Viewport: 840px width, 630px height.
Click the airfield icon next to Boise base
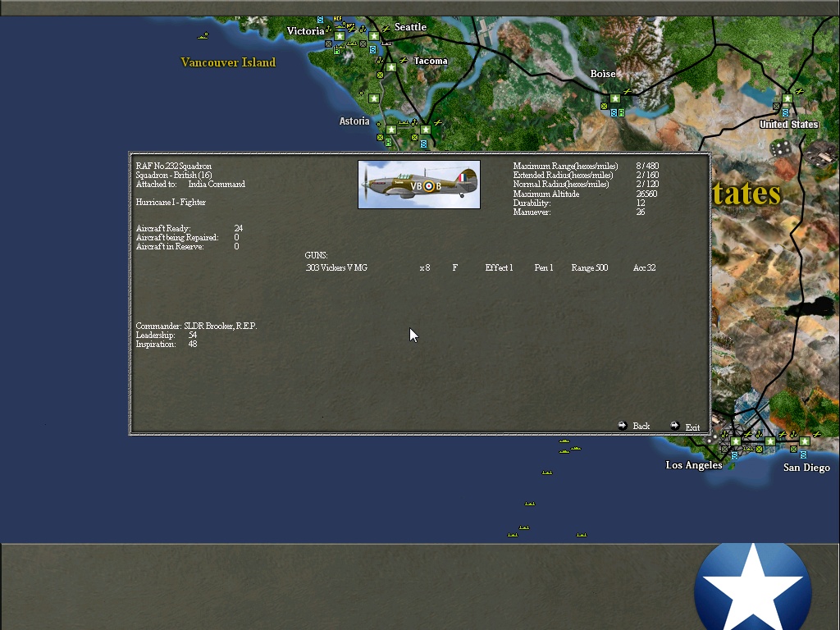click(x=627, y=92)
